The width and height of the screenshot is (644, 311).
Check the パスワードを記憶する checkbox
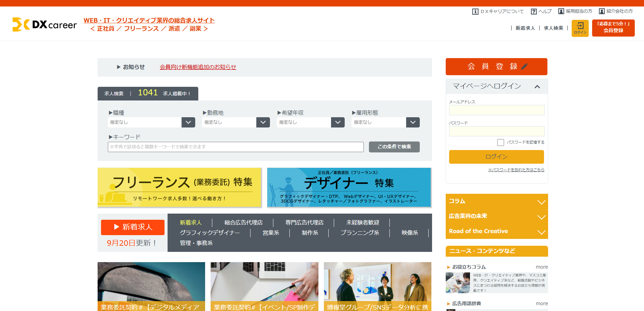pyautogui.click(x=501, y=143)
